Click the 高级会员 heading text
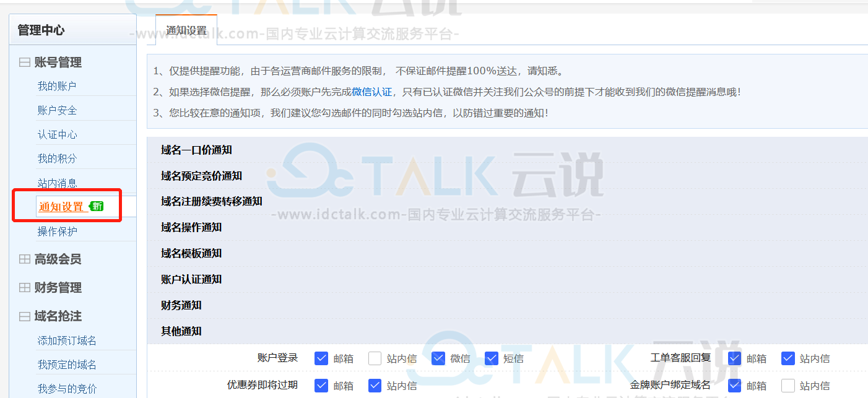The image size is (868, 398). [58, 259]
